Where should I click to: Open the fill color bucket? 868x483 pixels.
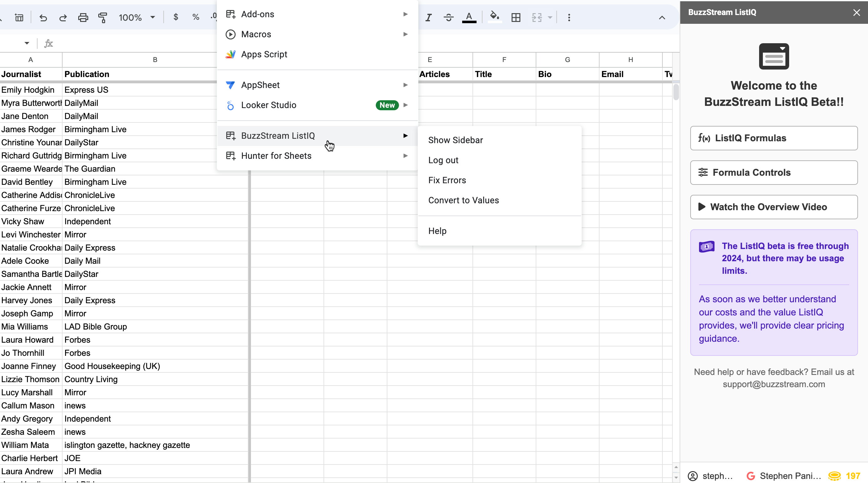click(x=494, y=18)
